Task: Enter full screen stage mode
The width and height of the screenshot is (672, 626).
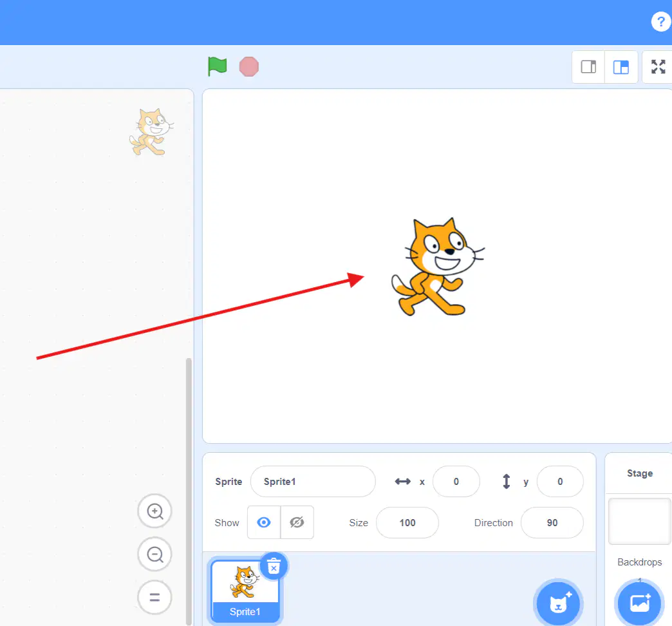Action: click(x=658, y=67)
